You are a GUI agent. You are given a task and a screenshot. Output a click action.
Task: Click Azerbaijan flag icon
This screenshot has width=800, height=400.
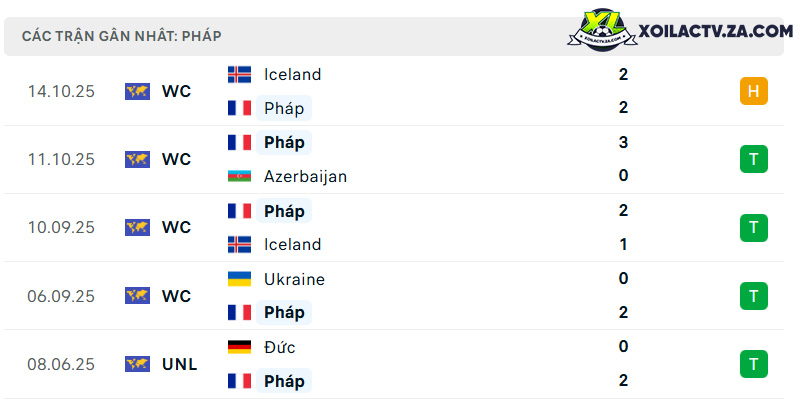coord(239,176)
